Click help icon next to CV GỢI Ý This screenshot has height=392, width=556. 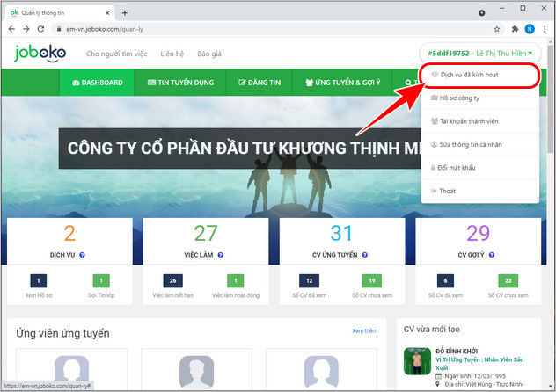coord(492,255)
